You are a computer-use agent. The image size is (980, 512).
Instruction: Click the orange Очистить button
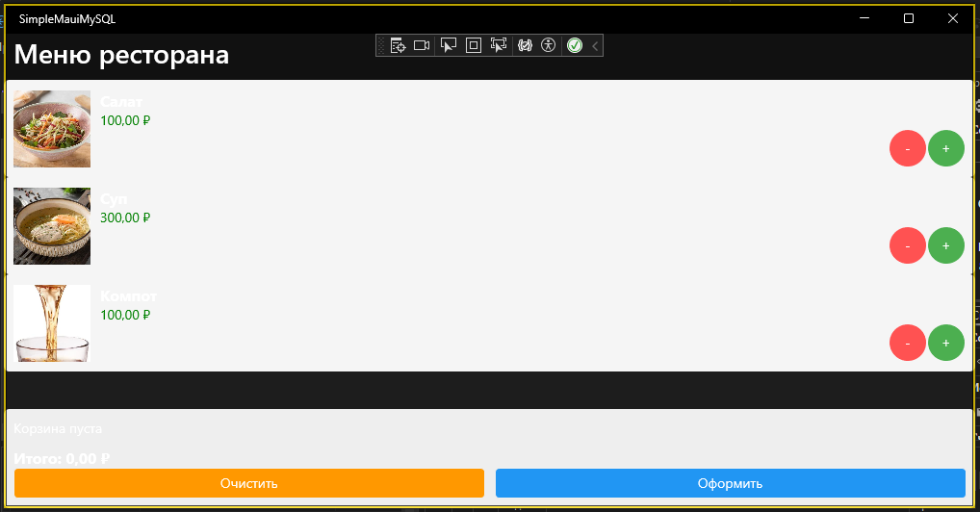tap(249, 483)
